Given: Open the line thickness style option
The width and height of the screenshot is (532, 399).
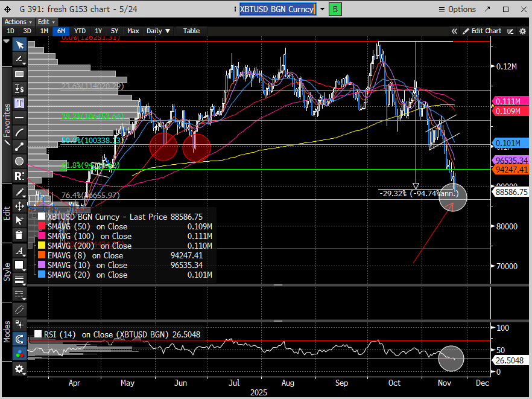Looking at the screenshot, I should 19,279.
